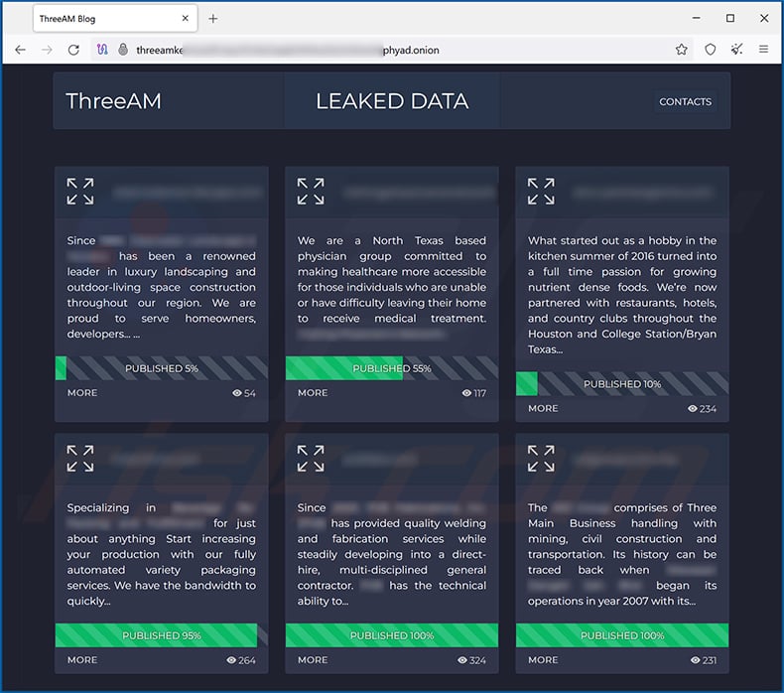
Task: Click the welding card's PUBLISHED 100% bar
Action: coord(392,635)
